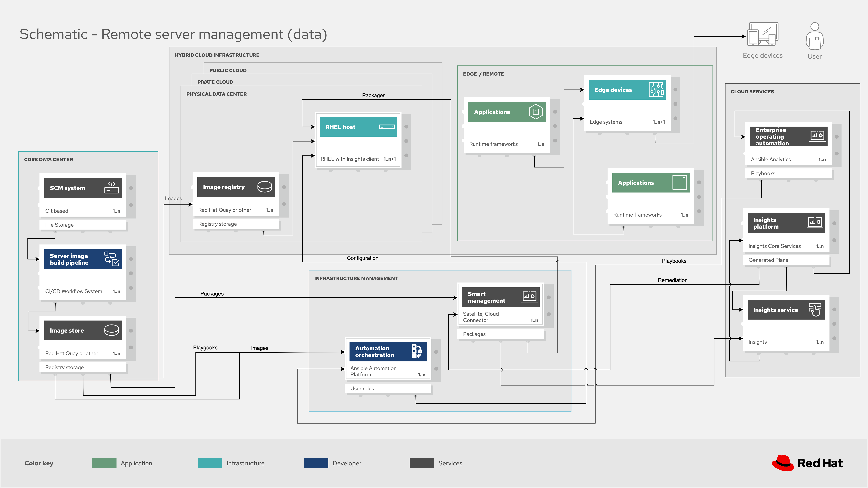
Task: Click the 'CLOUD SERVICES' heading
Action: pos(752,92)
